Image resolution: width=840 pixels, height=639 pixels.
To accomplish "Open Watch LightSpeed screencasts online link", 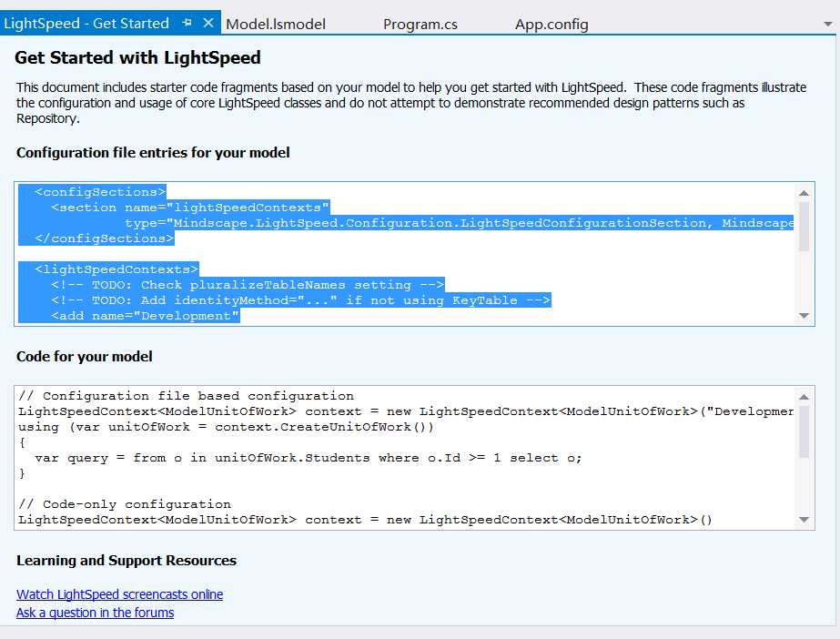I will point(119,594).
